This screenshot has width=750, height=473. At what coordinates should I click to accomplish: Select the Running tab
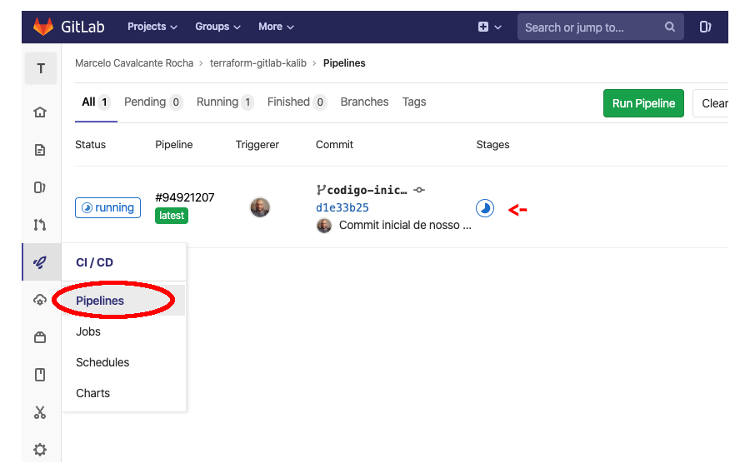click(225, 102)
